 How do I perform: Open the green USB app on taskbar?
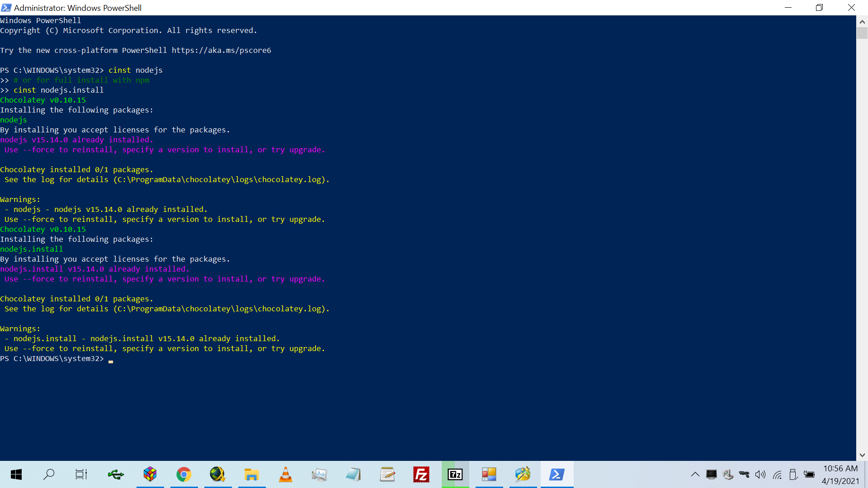[116, 474]
